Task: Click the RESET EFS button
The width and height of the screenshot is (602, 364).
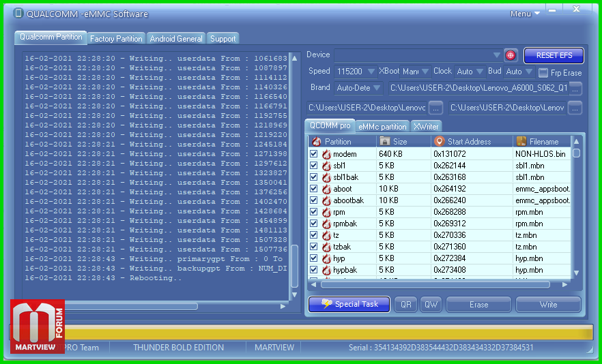Action: click(x=554, y=55)
